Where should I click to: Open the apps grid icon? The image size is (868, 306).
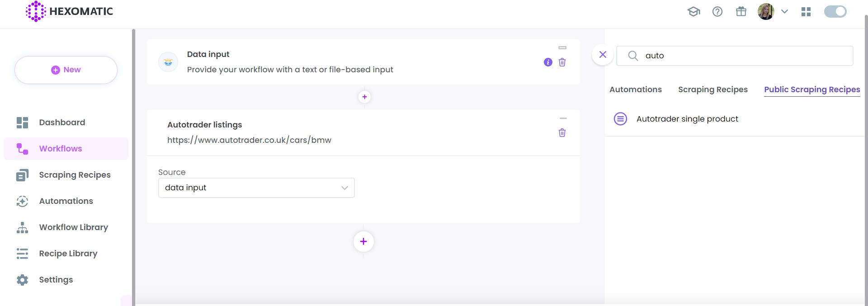point(806,12)
